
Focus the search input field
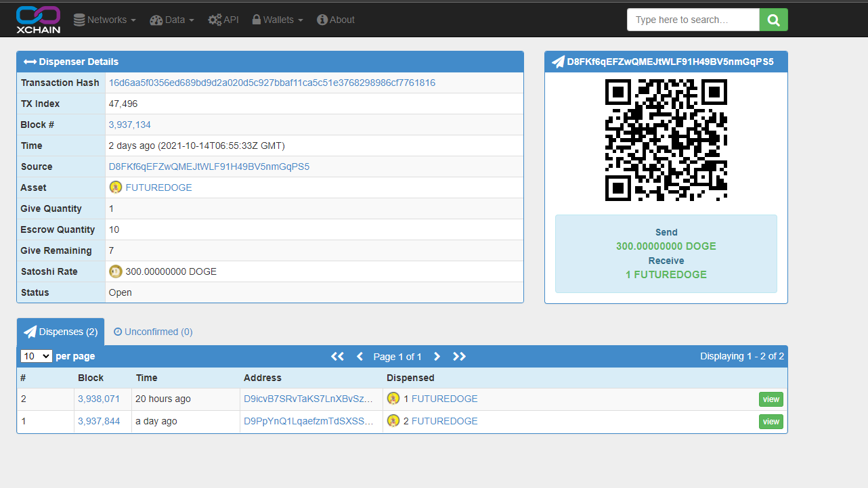(x=693, y=20)
